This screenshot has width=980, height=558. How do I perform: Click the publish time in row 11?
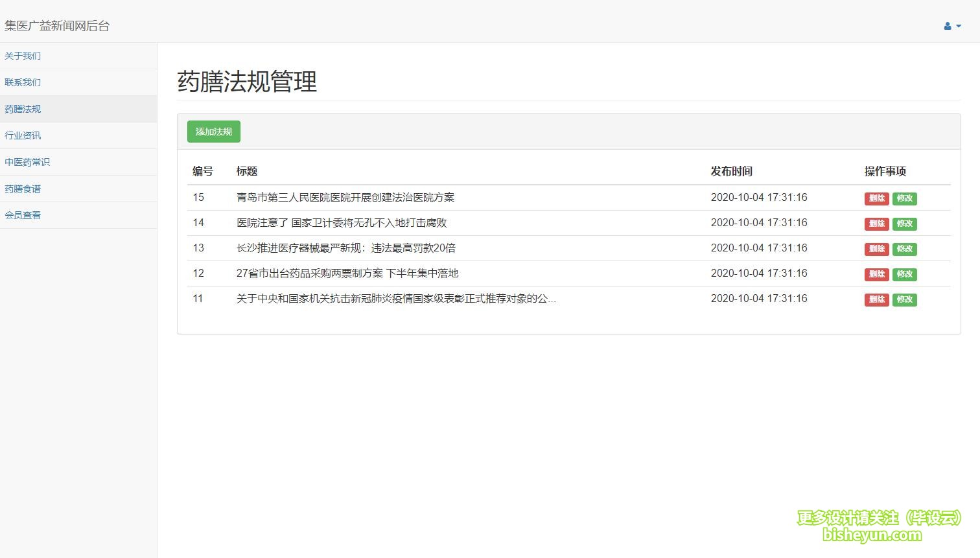[759, 298]
